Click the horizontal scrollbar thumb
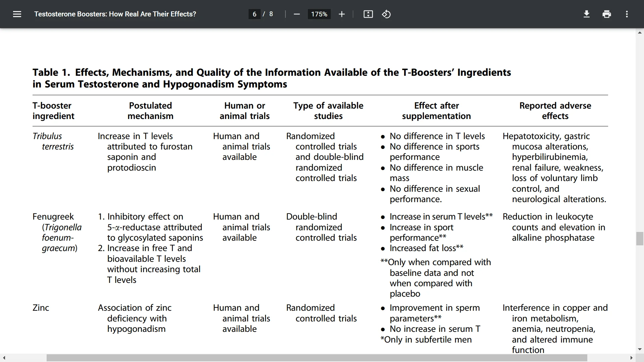 [317, 358]
